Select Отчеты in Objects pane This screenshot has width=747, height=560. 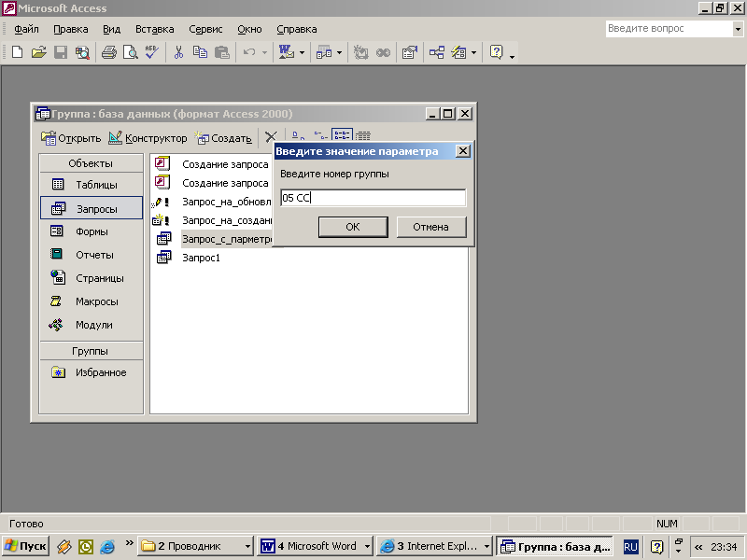click(91, 255)
